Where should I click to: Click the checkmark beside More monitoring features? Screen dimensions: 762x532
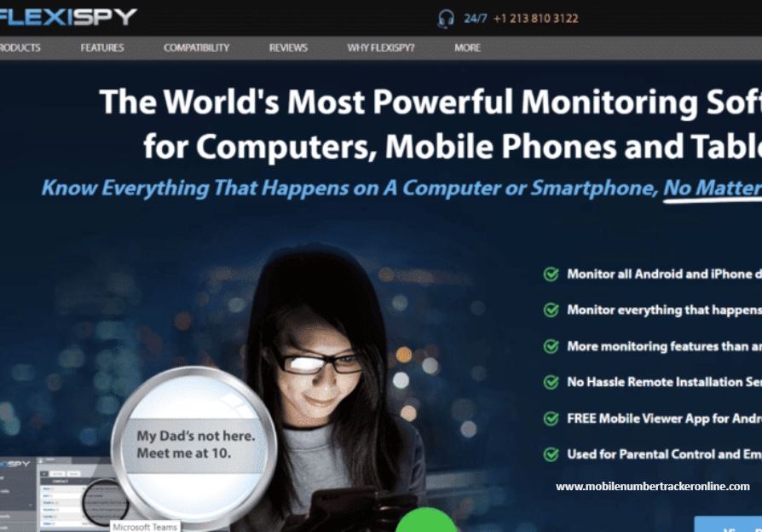tap(551, 346)
